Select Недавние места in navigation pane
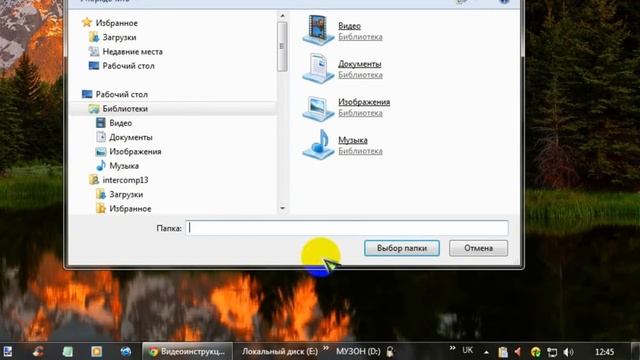The width and height of the screenshot is (640, 360). [133, 51]
